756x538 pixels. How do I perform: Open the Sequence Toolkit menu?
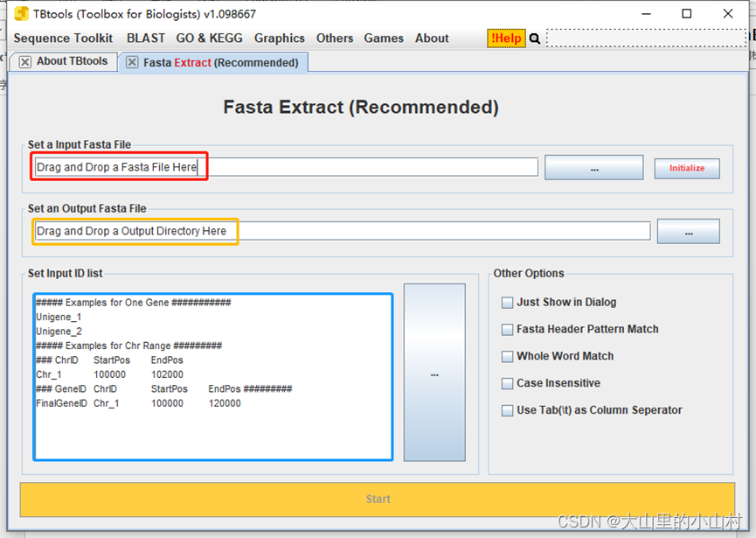point(63,38)
